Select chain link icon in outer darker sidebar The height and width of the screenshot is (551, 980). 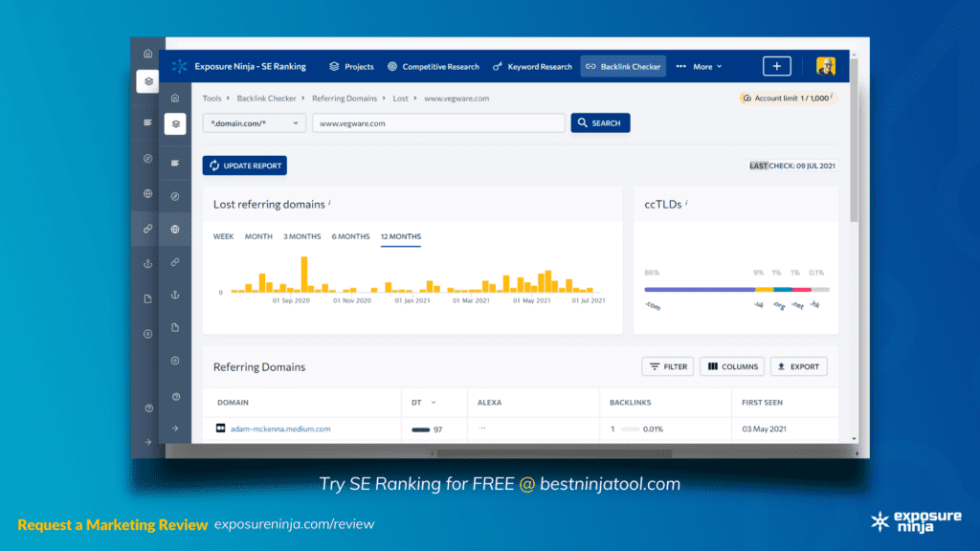148,229
